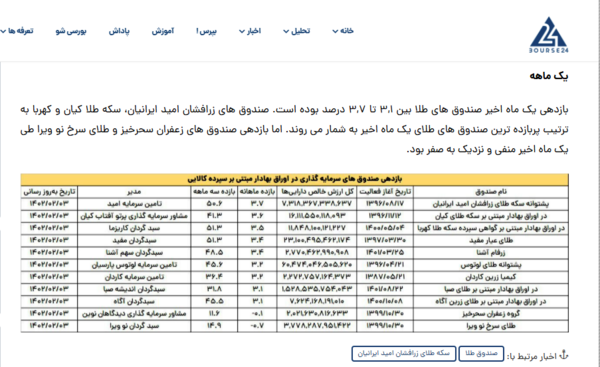This screenshot has width=600, height=367.
Task: Select fund name در اوراق بهادار مبتنی بر سکه طلای کیان
Action: tap(491, 216)
